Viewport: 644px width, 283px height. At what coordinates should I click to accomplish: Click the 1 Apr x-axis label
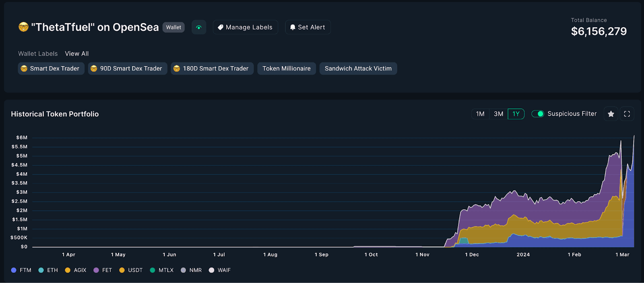tap(69, 255)
